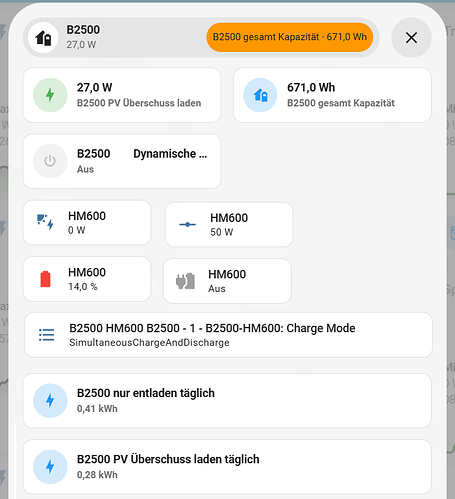Click the lightning icon for PV Überschuss laden täglich
The image size is (455, 499).
coord(50,467)
